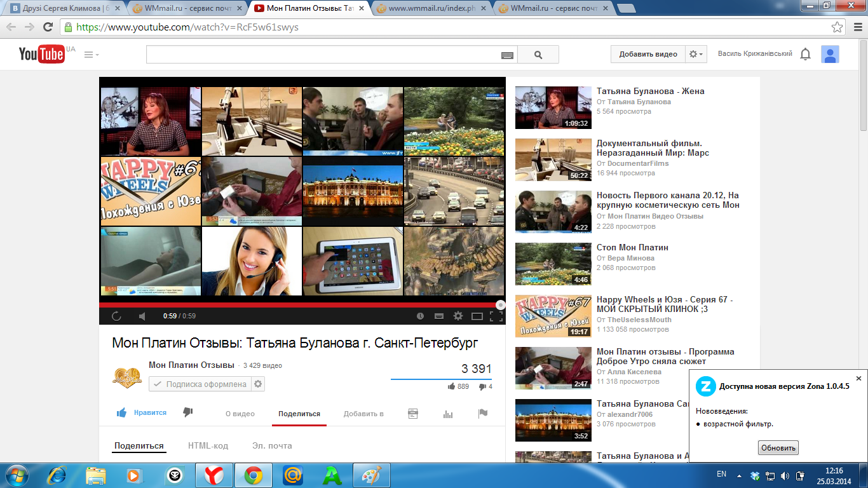The width and height of the screenshot is (868, 488).
Task: Open the Мон Платин Отзывы channel link
Action: (191, 365)
